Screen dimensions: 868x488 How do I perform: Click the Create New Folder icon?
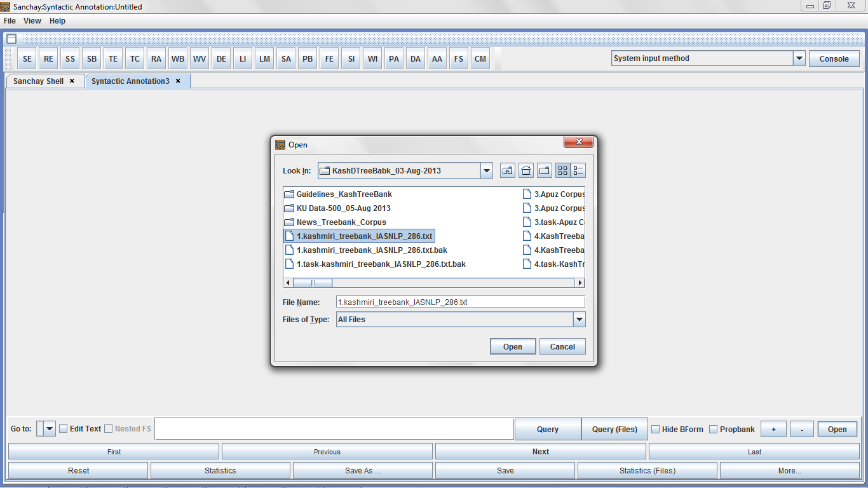(x=545, y=170)
